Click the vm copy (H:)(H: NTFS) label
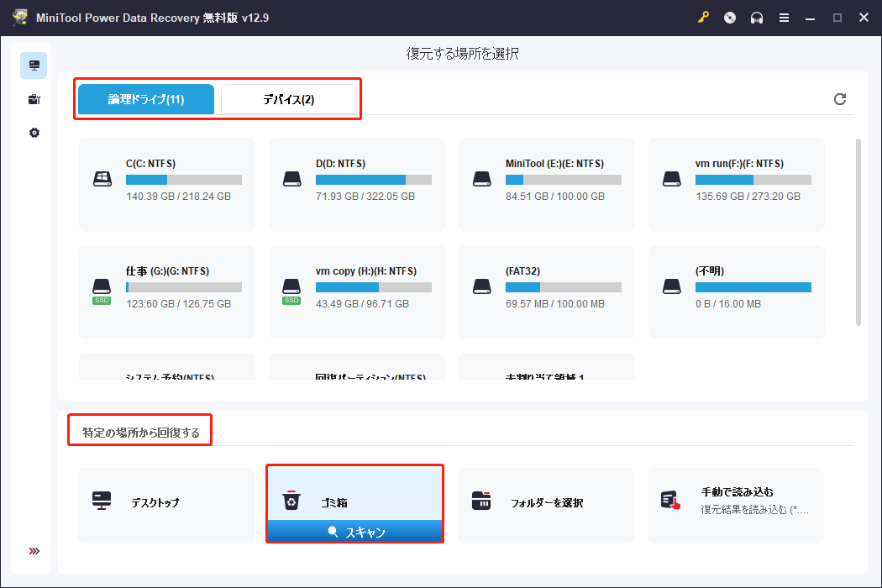Viewport: 882px width, 588px height. (366, 271)
